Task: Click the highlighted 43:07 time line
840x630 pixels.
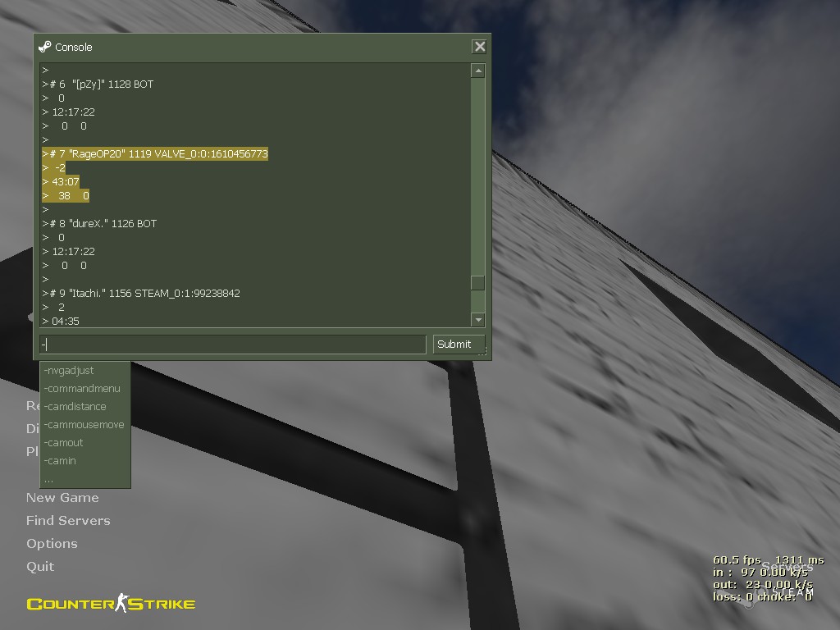Action: (x=61, y=181)
